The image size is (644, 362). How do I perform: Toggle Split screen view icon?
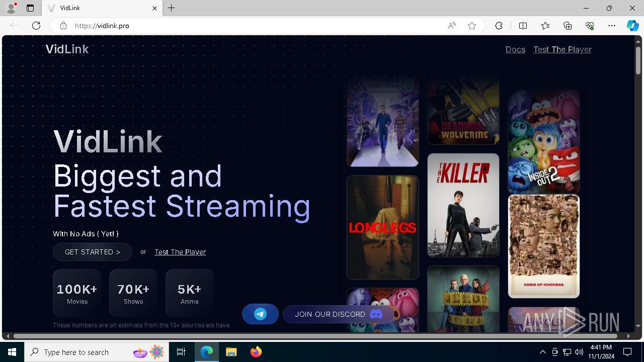(x=523, y=26)
